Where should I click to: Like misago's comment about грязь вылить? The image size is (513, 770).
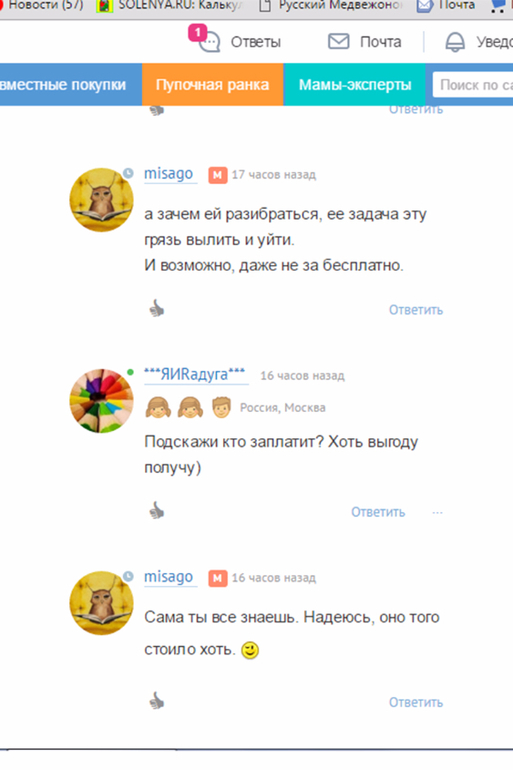(x=157, y=309)
